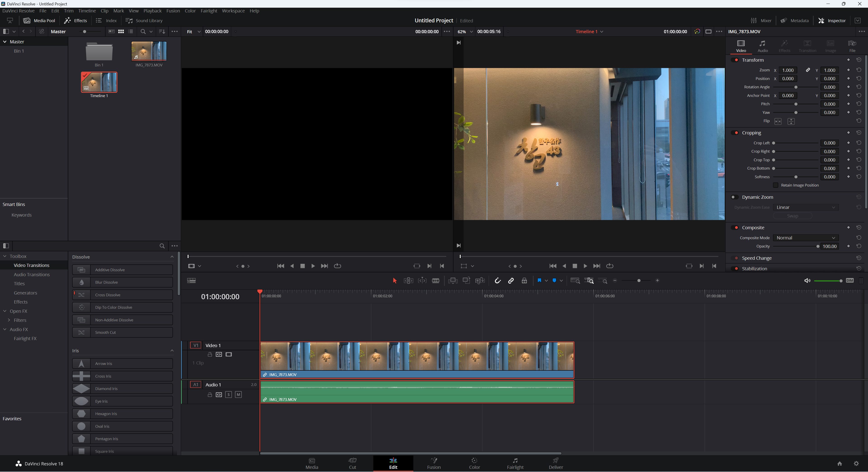Viewport: 868px width, 472px height.
Task: Select Audio Transitions in Toolbox
Action: pos(32,274)
